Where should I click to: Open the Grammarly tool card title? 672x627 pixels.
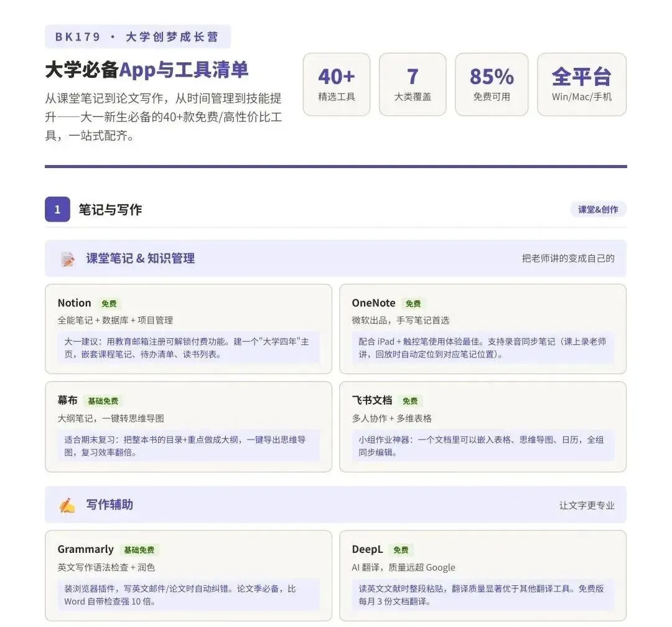[x=86, y=549]
